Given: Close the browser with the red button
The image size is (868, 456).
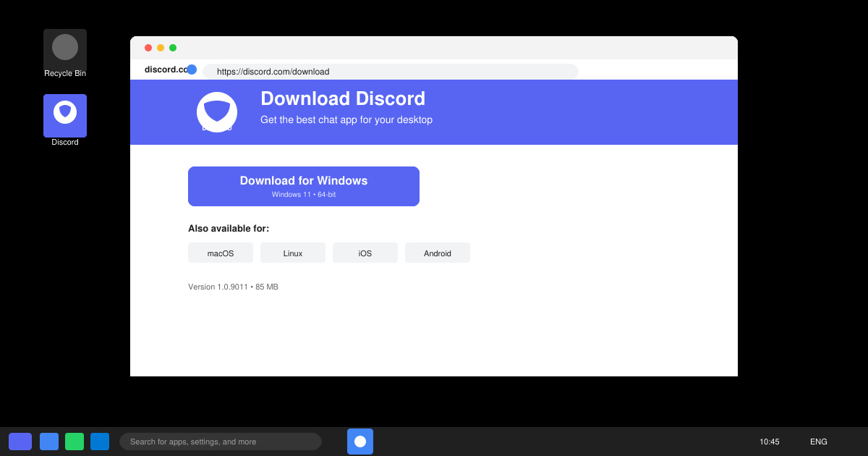Looking at the screenshot, I should click(148, 48).
